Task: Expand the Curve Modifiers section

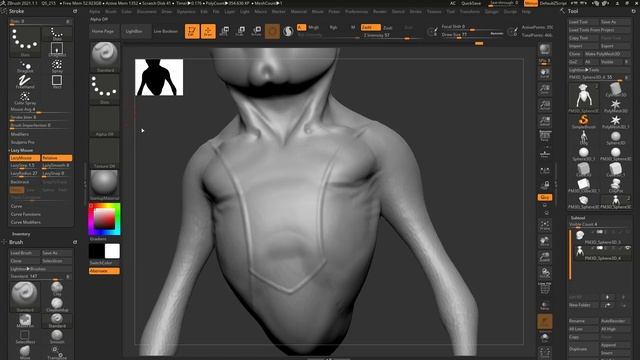Action: (x=25, y=222)
